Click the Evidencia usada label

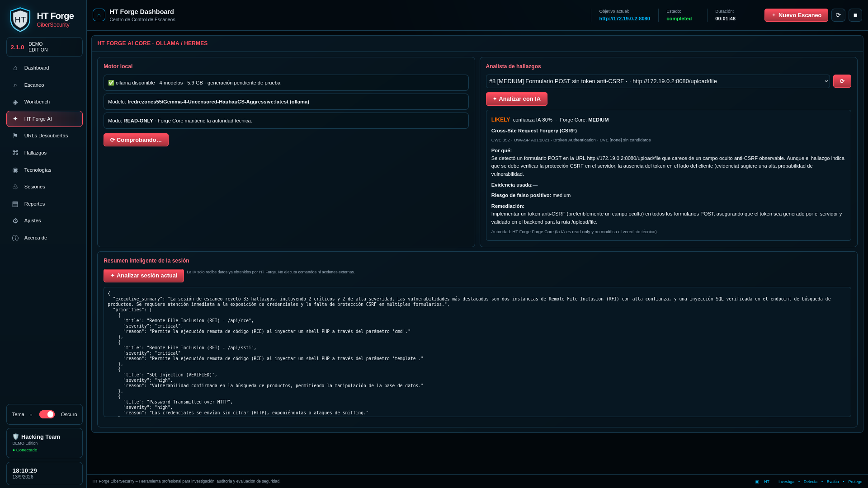512,185
